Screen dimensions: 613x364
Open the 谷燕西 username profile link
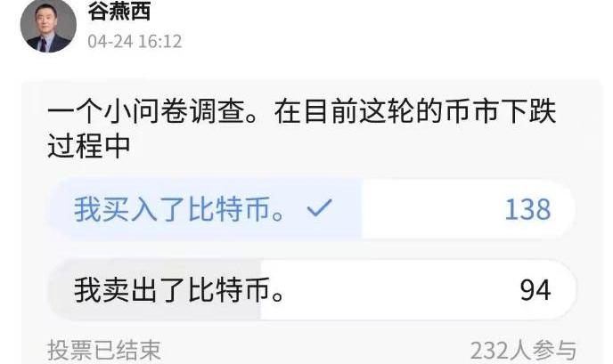(119, 11)
